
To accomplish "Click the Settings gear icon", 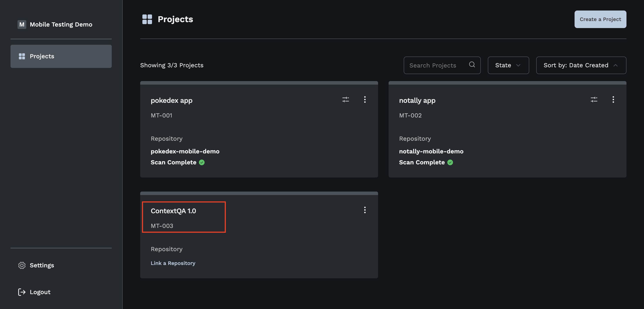I will coord(22,265).
